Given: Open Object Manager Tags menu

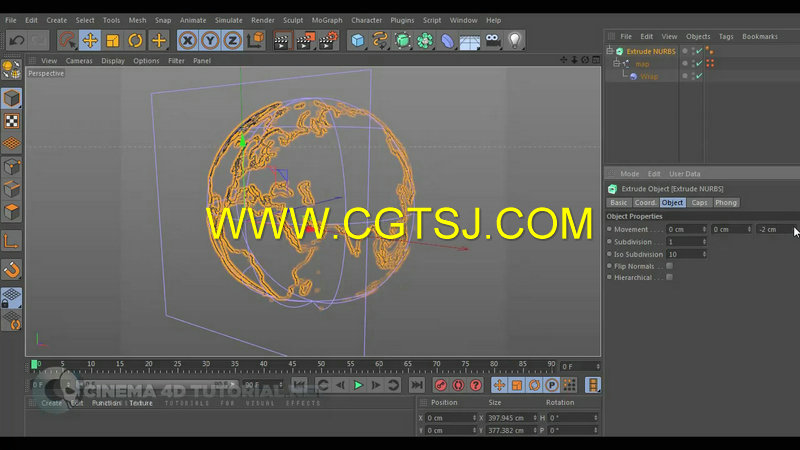Looking at the screenshot, I should click(x=726, y=37).
